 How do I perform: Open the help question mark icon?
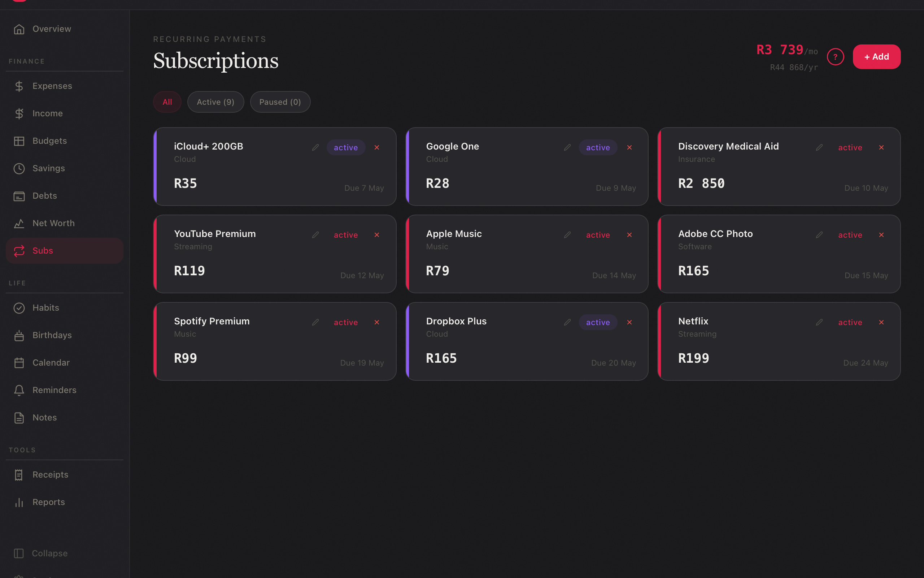(x=836, y=57)
